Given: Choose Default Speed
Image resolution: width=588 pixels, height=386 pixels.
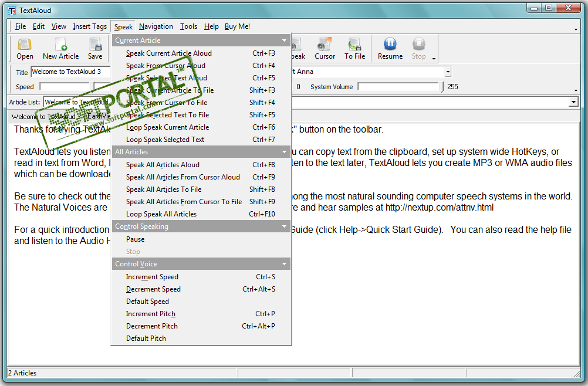Looking at the screenshot, I should click(x=201, y=302).
